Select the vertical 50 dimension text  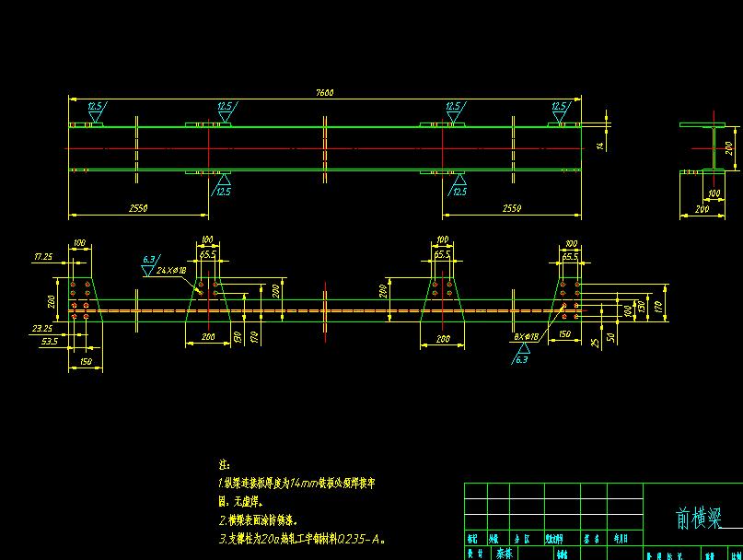coord(610,338)
